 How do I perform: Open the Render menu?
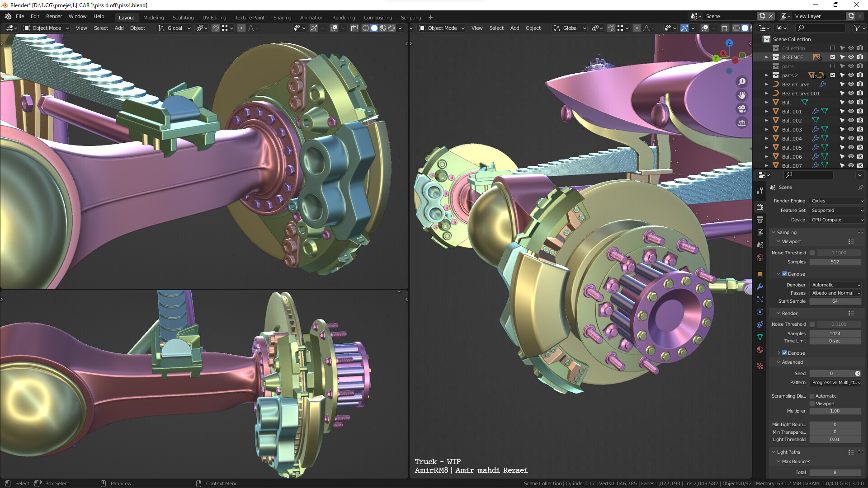pos(54,16)
